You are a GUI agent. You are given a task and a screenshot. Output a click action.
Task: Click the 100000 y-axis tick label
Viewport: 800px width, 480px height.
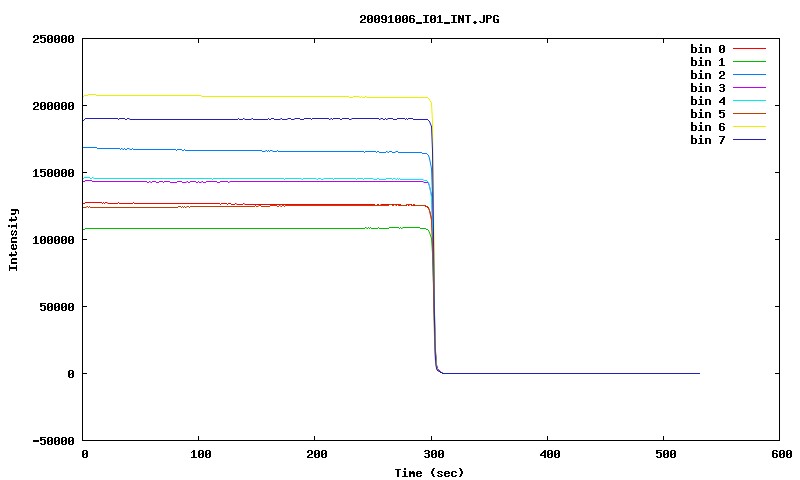coord(53,240)
